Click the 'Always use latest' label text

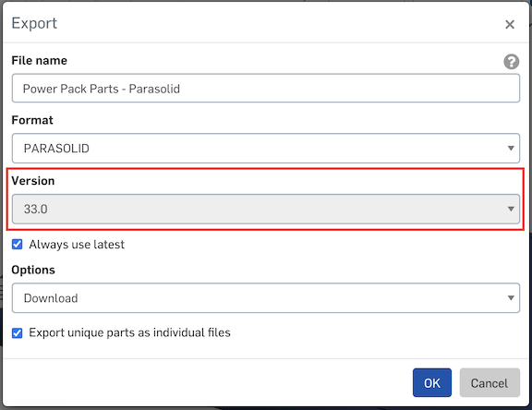tap(77, 245)
